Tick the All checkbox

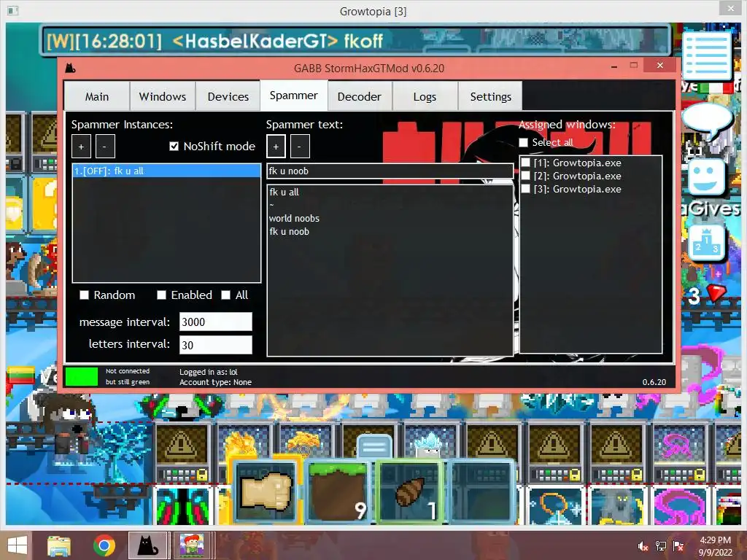pos(226,295)
